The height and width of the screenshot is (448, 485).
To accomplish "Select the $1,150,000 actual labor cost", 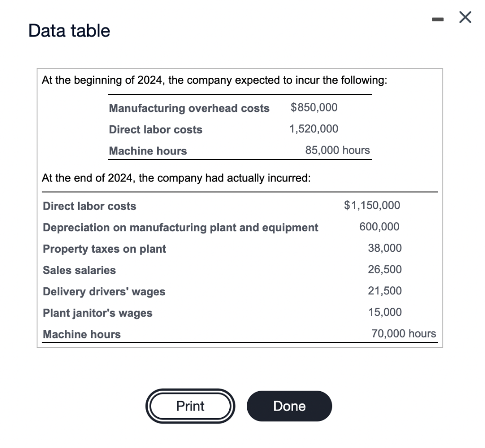I will [x=372, y=205].
